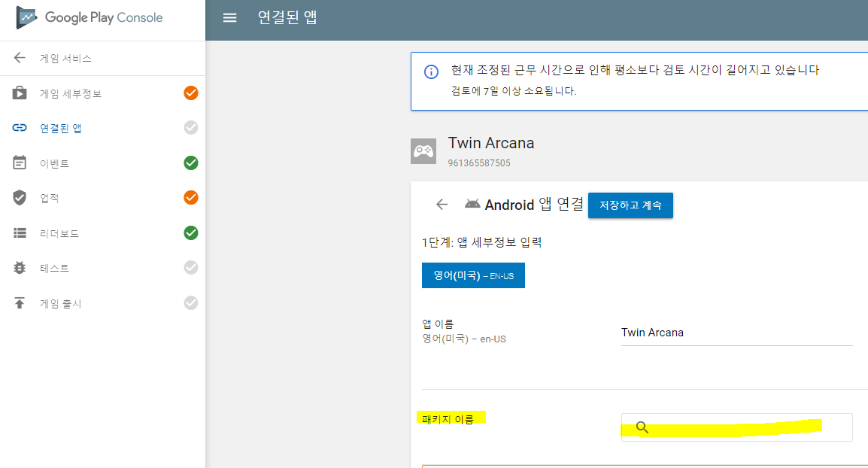
Task: Click gray check status next to 게임 출시
Action: click(x=191, y=303)
